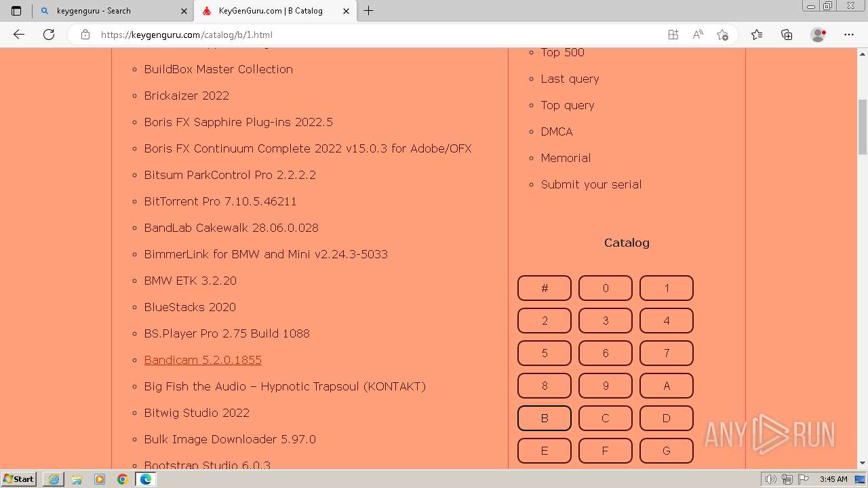868x488 pixels.
Task: Open DMCA sidebar link
Action: pyautogui.click(x=557, y=131)
